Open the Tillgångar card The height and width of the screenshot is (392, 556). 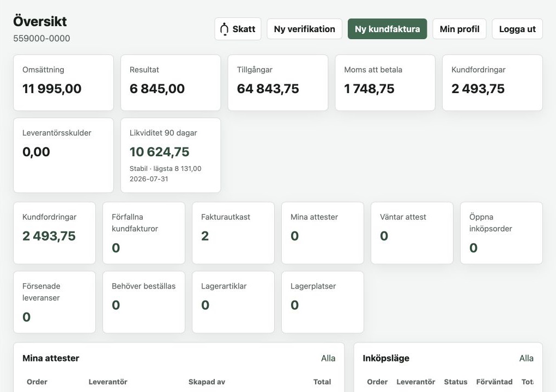[278, 83]
